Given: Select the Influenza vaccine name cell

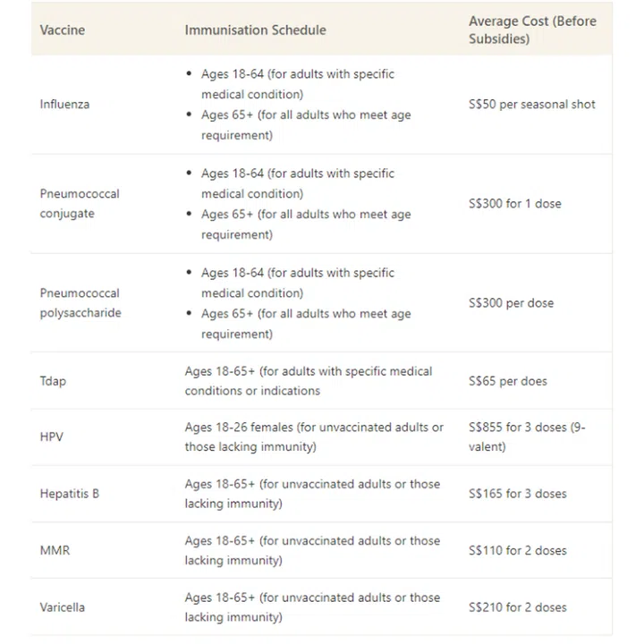Looking at the screenshot, I should click(x=64, y=104).
